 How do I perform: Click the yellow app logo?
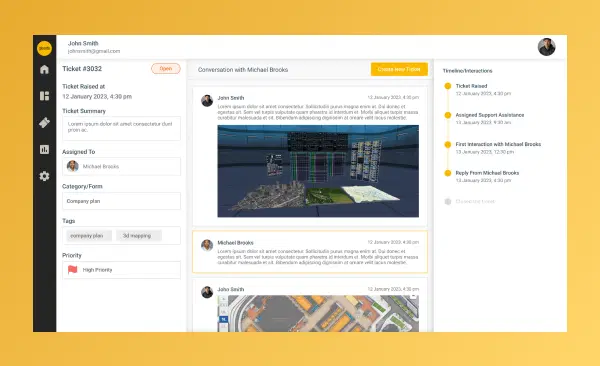(44, 48)
